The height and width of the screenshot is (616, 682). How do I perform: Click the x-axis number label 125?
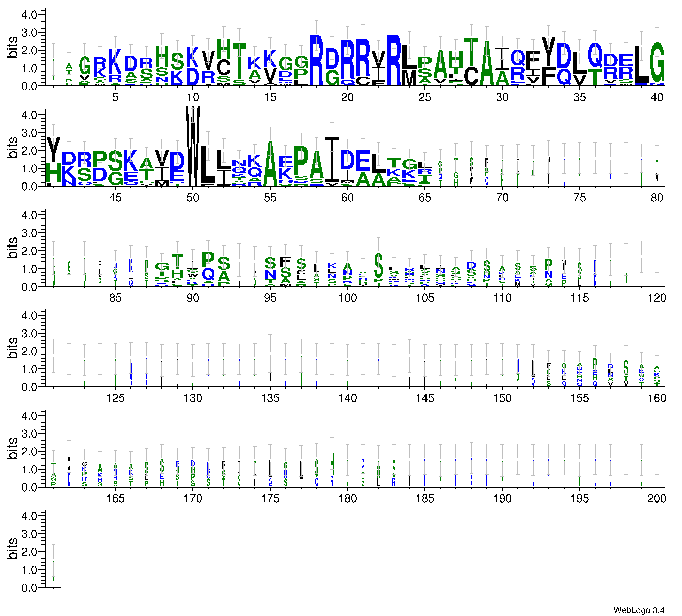[x=115, y=398]
